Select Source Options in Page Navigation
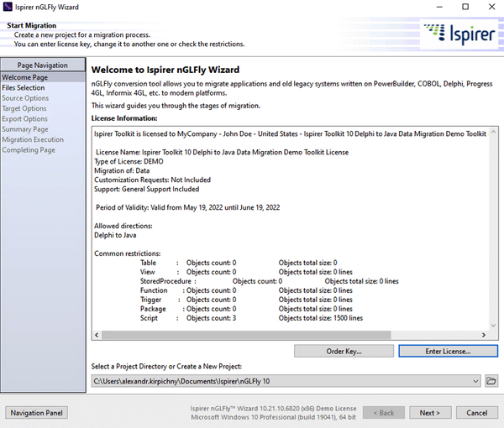Viewport: 504px width, 428px height. (43, 98)
